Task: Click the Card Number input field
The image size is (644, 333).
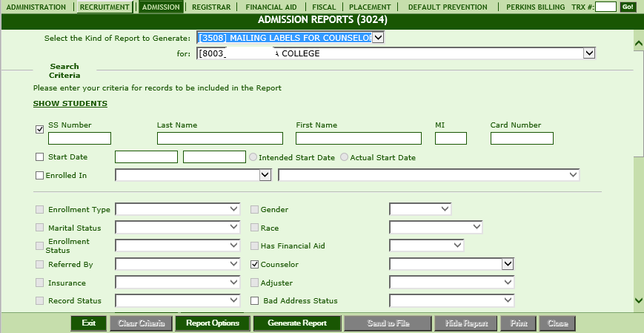Action: click(x=522, y=138)
